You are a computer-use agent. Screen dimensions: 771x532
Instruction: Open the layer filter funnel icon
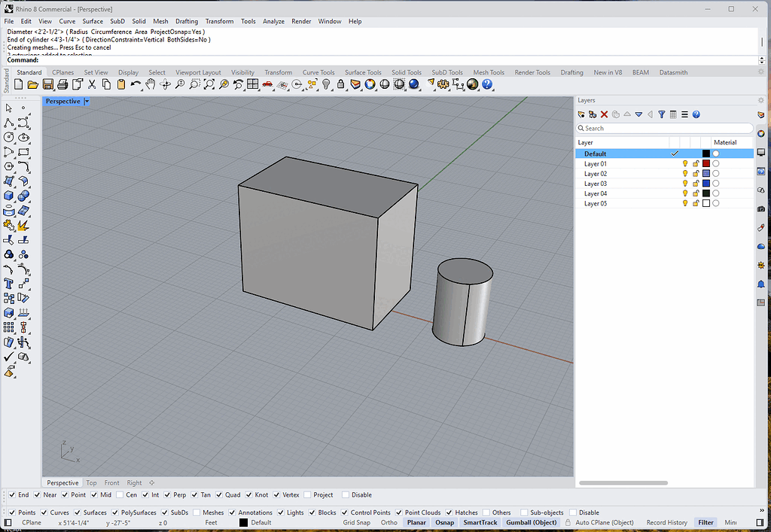661,114
